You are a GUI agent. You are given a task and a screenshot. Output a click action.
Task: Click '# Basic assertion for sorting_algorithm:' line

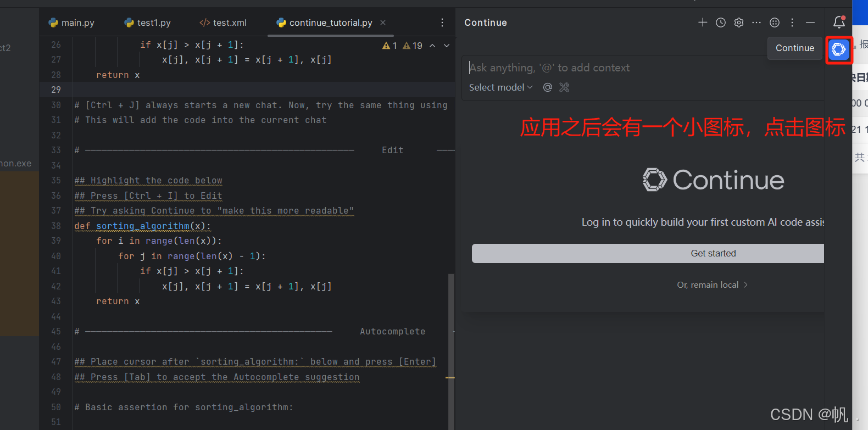[184, 407]
